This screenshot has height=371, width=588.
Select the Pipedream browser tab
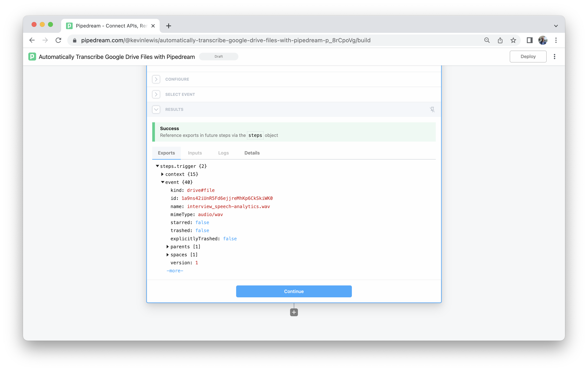[110, 26]
